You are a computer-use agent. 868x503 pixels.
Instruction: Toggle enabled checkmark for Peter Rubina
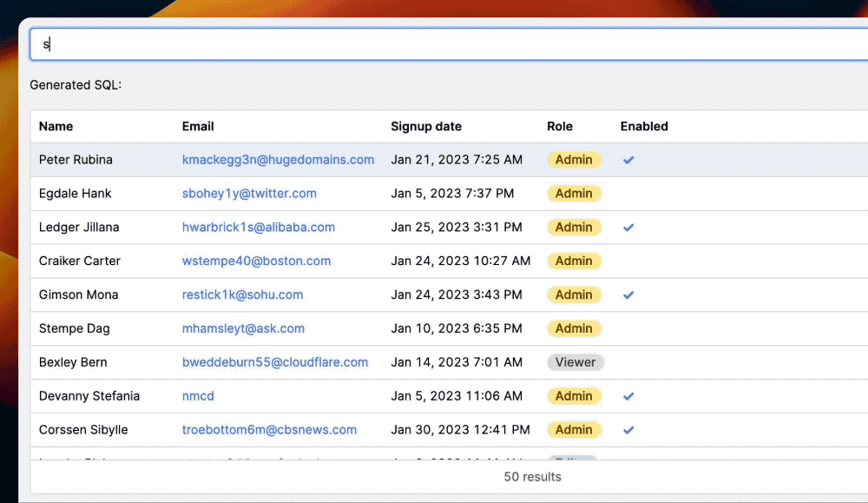628,160
